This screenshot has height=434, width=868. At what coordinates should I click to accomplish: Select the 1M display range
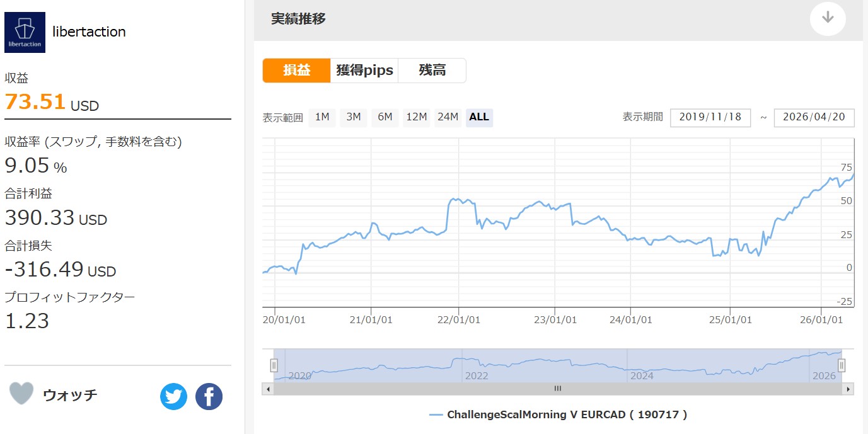(322, 117)
